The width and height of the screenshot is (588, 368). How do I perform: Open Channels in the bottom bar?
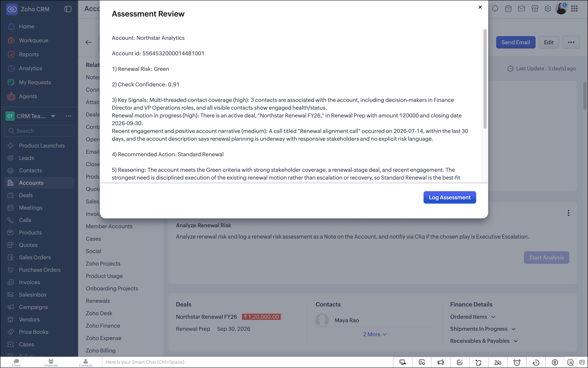pos(51,362)
